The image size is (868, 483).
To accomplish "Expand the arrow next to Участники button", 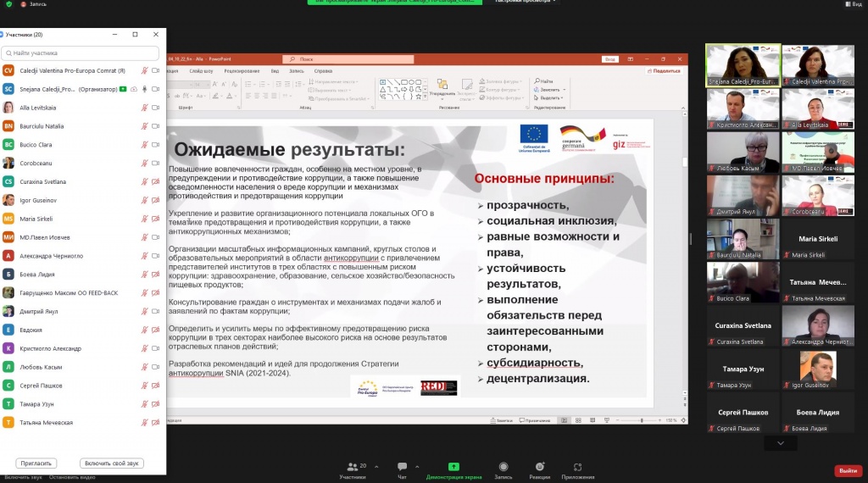I will (x=376, y=466).
